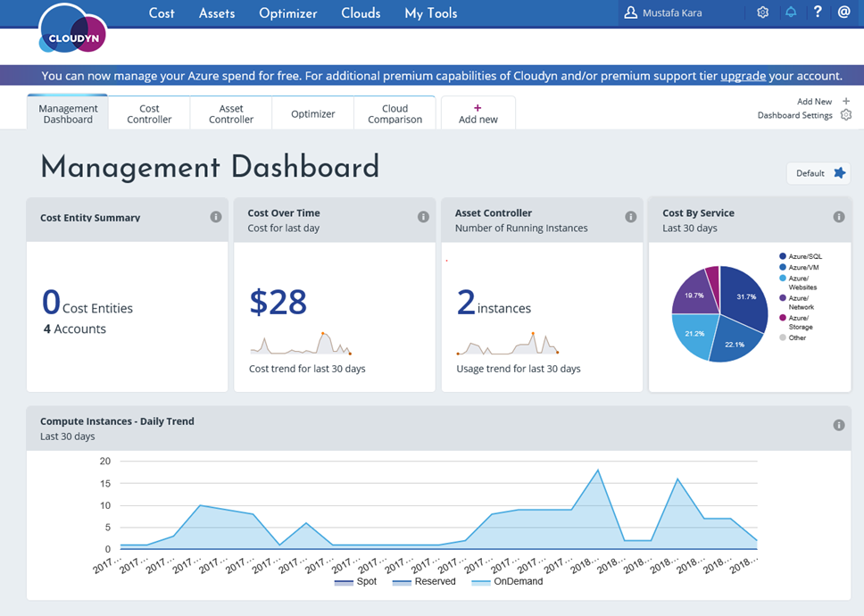The width and height of the screenshot is (864, 616).
Task: Click the Cost Entity Summary title
Action: pyautogui.click(x=90, y=218)
